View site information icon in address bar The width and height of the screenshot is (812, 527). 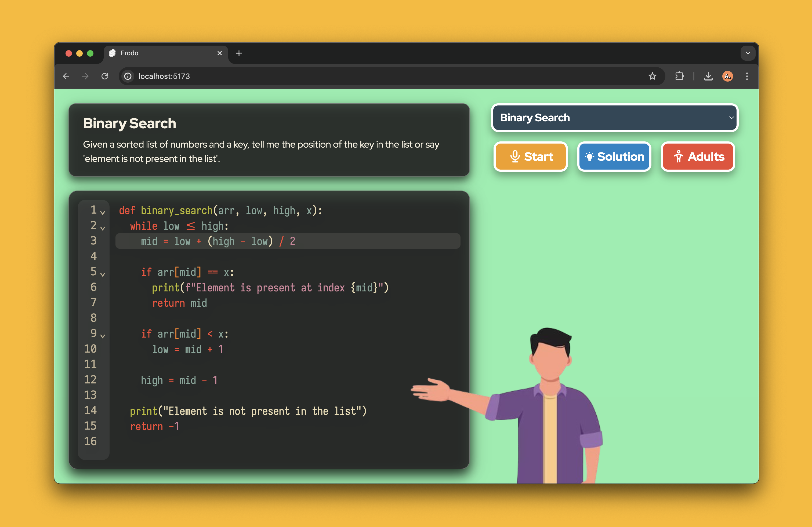point(128,76)
